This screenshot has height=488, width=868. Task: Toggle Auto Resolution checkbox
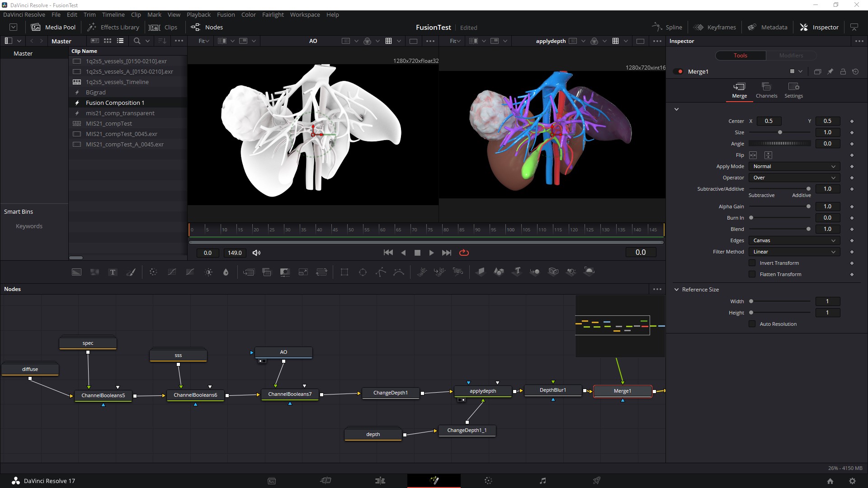tap(752, 324)
